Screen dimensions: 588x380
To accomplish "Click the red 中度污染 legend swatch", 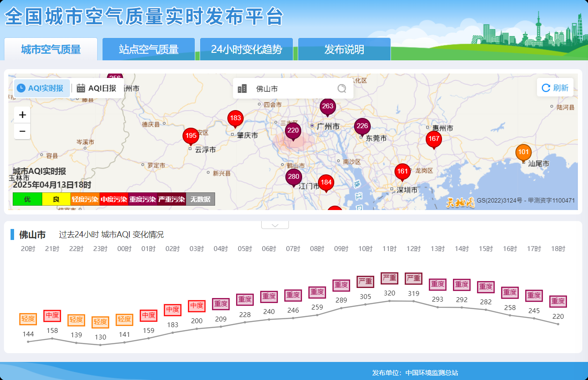I will pos(114,199).
